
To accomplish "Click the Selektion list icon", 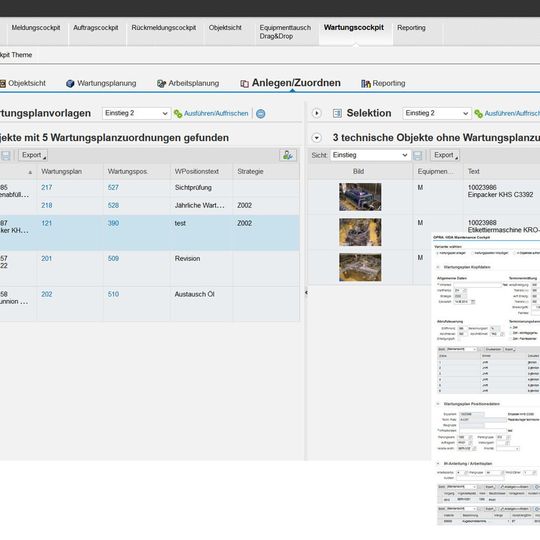I will [337, 113].
